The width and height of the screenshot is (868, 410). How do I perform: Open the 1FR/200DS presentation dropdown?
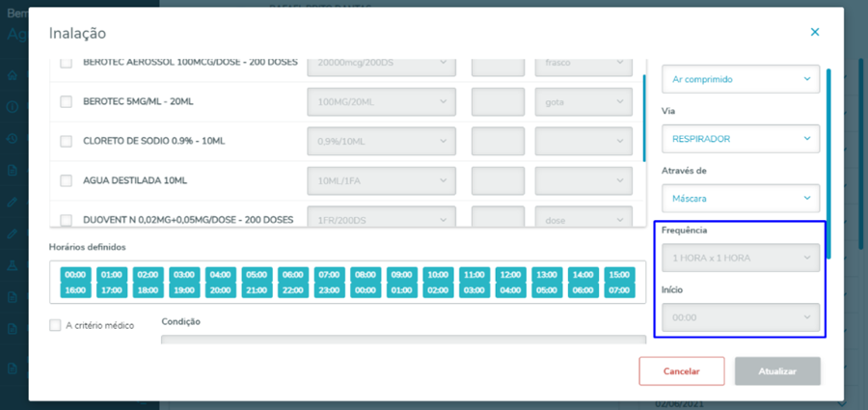pos(381,217)
